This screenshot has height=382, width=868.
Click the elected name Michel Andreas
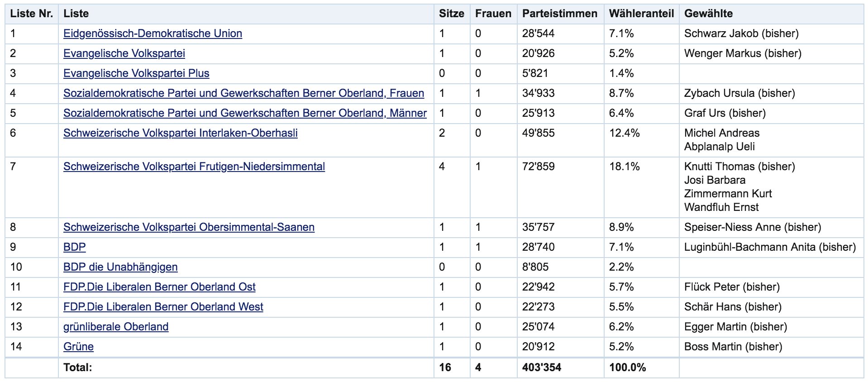click(722, 133)
